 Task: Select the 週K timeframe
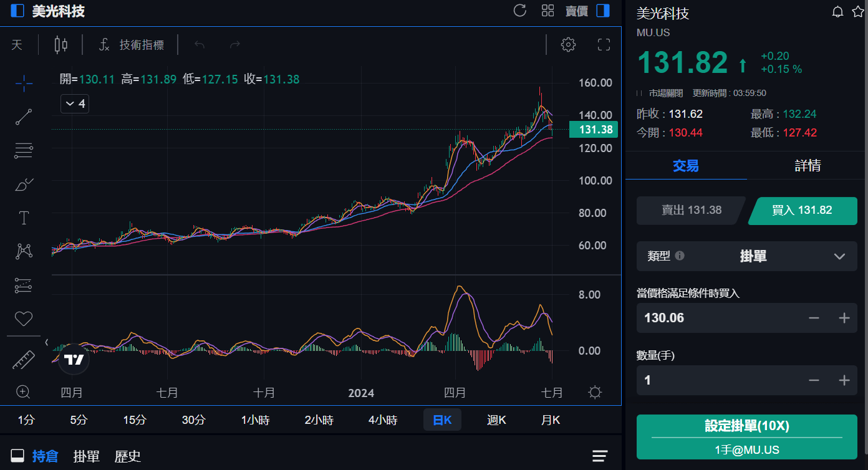(496, 420)
